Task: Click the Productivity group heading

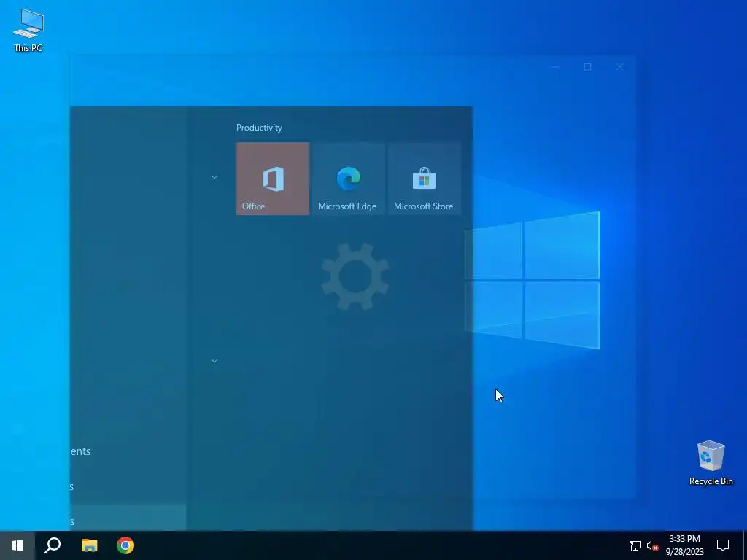Action: click(x=259, y=128)
